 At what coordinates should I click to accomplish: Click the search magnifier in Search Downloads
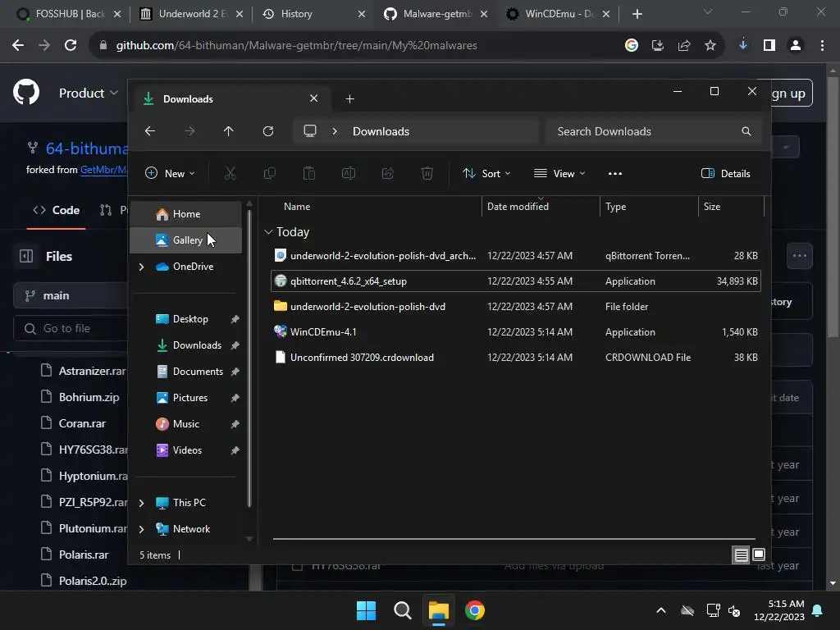(746, 131)
